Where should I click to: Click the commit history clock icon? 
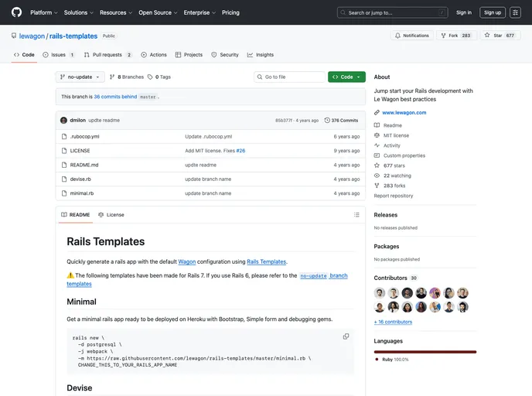(328, 121)
